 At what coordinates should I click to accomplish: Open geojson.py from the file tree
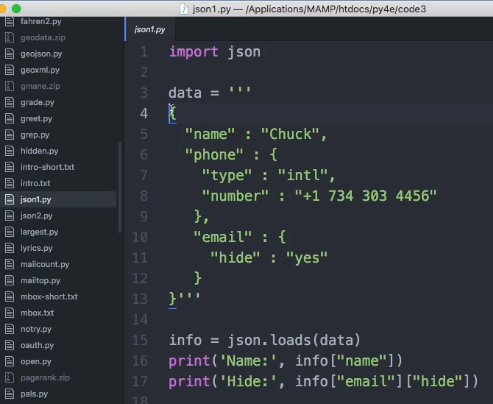pos(41,54)
